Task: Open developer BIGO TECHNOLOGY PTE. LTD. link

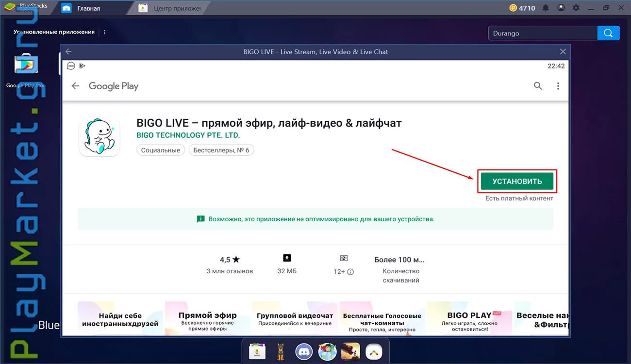Action: [x=188, y=135]
